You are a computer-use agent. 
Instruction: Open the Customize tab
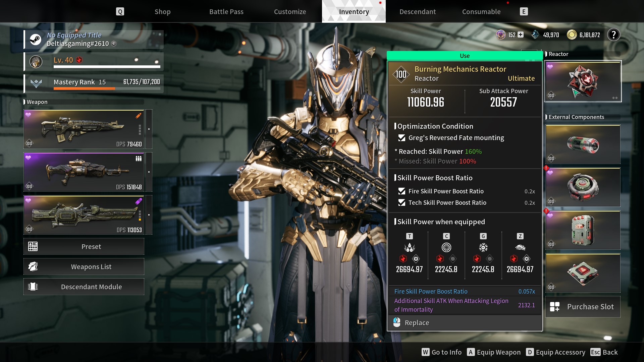pos(290,12)
